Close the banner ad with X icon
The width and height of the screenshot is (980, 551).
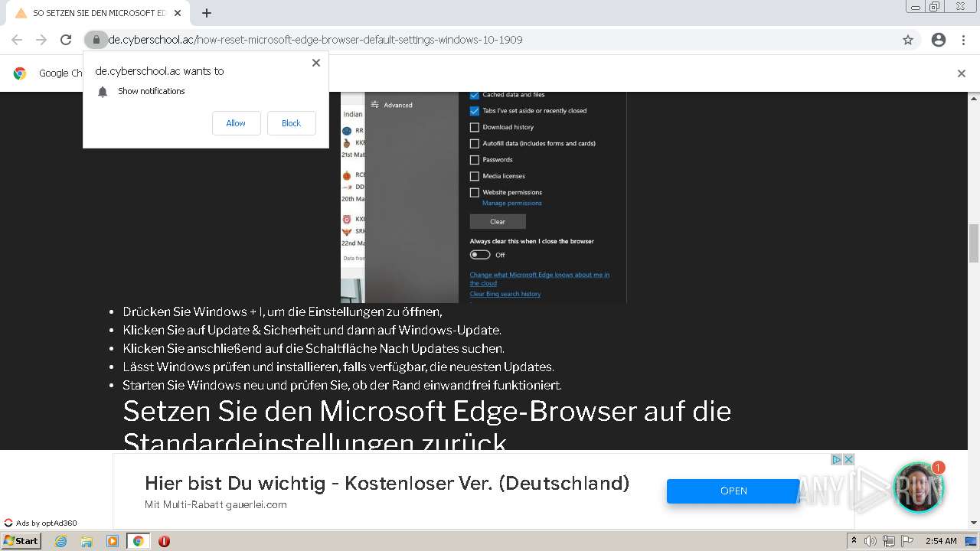pyautogui.click(x=848, y=460)
